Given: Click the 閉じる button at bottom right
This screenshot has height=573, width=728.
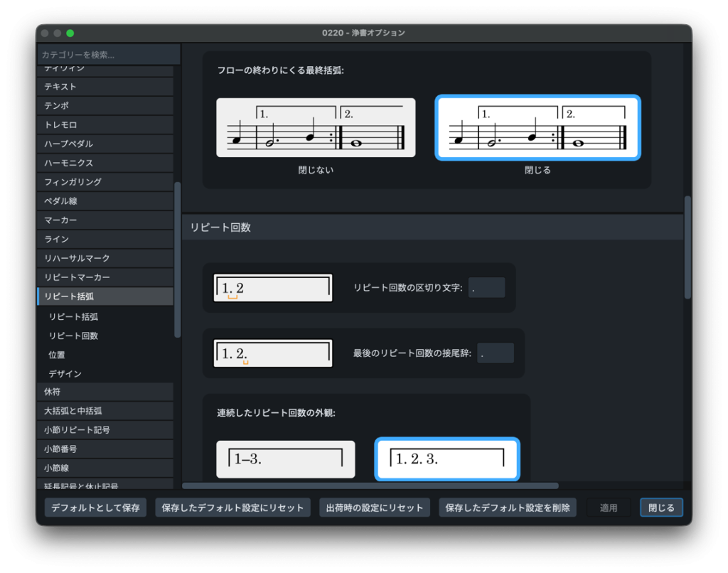Looking at the screenshot, I should [661, 508].
